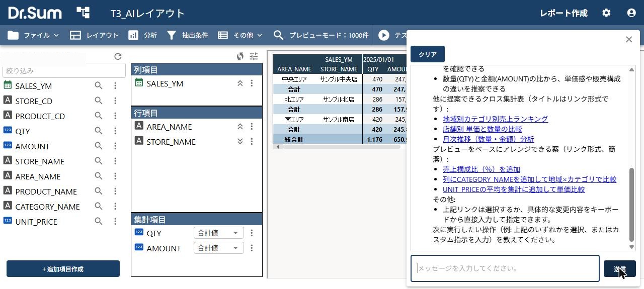644x289 pixels.
Task: Open the その他 menu
Action: point(240,35)
